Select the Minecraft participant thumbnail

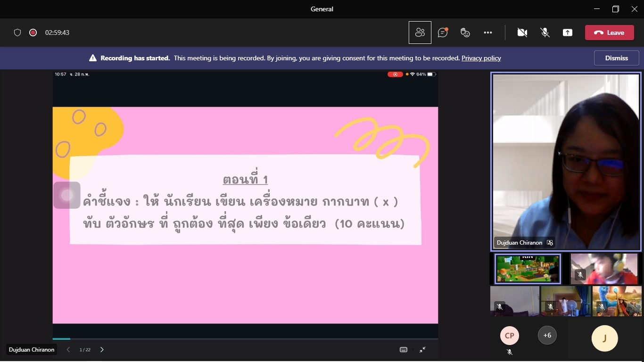(528, 269)
